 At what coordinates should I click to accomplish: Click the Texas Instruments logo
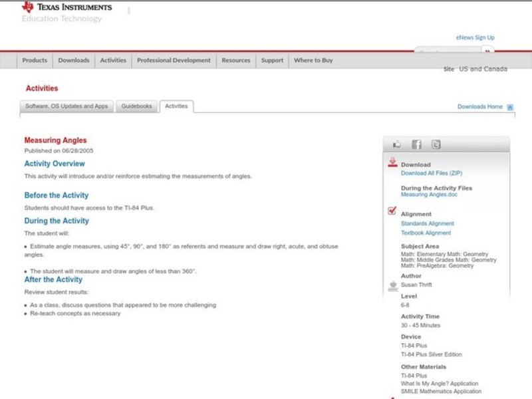click(66, 8)
